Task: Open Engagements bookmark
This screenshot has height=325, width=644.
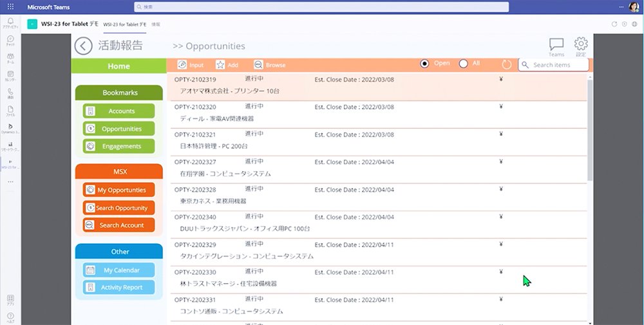Action: tap(118, 146)
